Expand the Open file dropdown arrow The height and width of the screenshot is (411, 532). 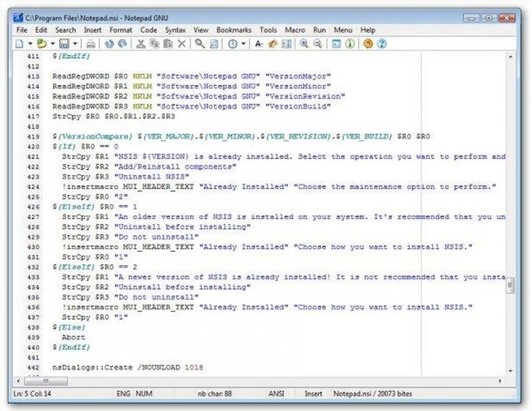53,44
